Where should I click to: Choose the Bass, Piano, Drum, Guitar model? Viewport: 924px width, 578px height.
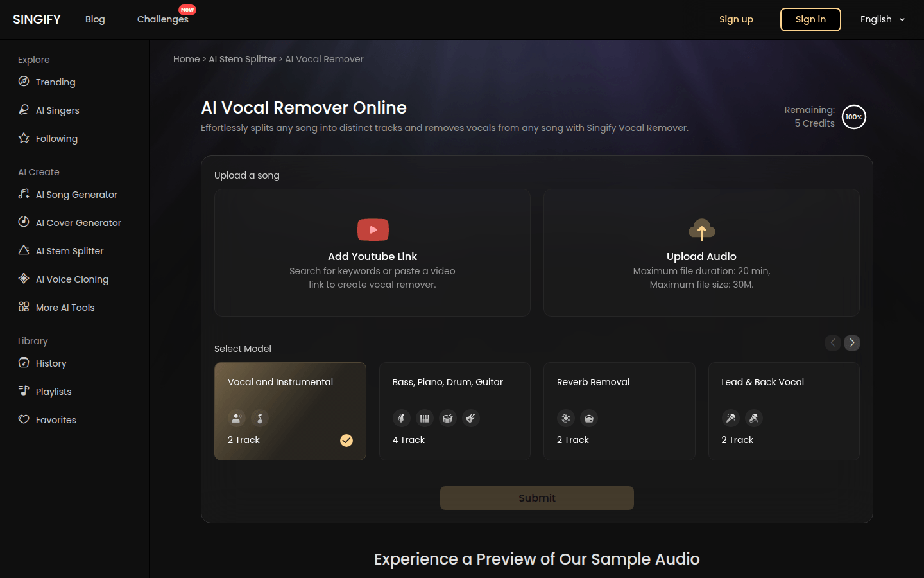454,411
